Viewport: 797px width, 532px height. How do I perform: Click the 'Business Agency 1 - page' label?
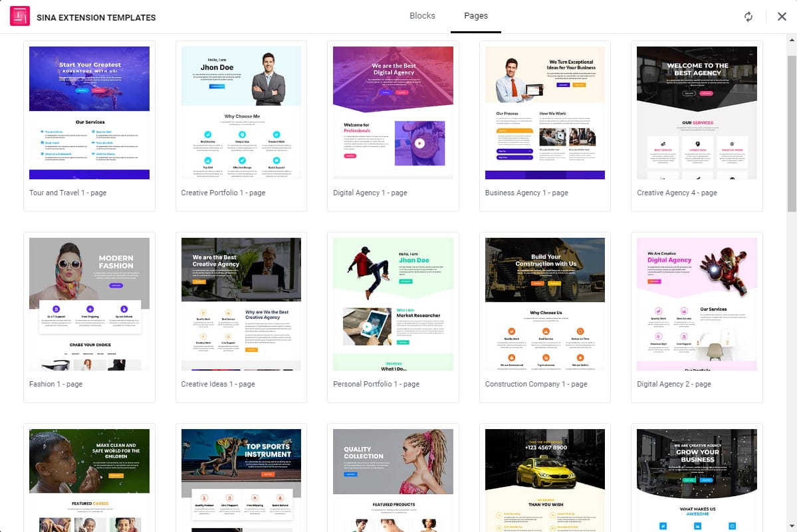click(526, 193)
